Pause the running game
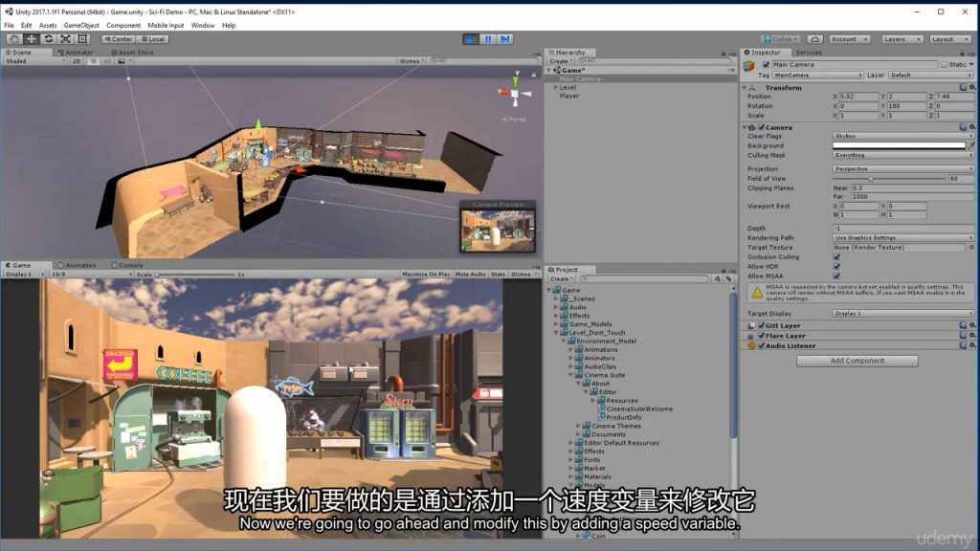The image size is (980, 551). (x=487, y=38)
